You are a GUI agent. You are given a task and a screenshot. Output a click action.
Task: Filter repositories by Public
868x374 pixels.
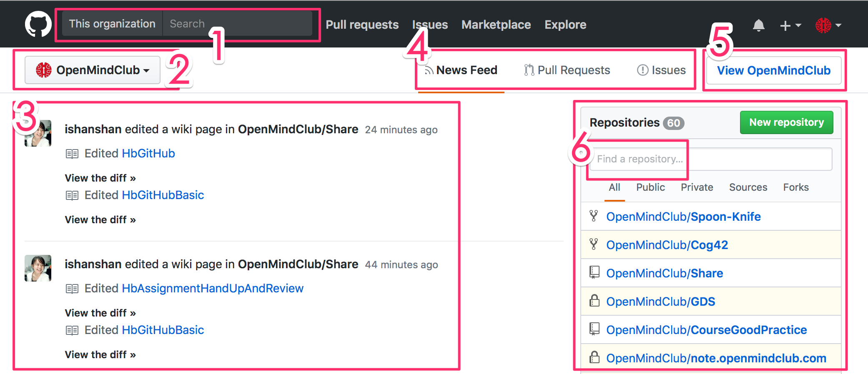click(650, 187)
